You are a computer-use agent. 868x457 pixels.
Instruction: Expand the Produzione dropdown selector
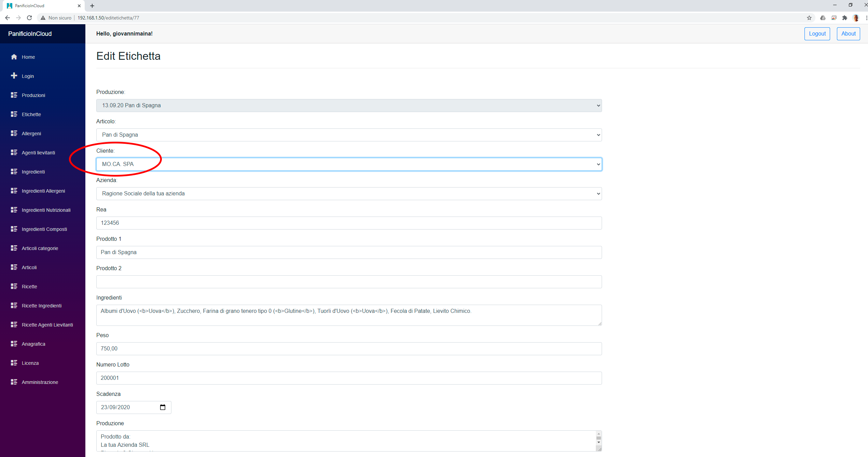point(348,105)
